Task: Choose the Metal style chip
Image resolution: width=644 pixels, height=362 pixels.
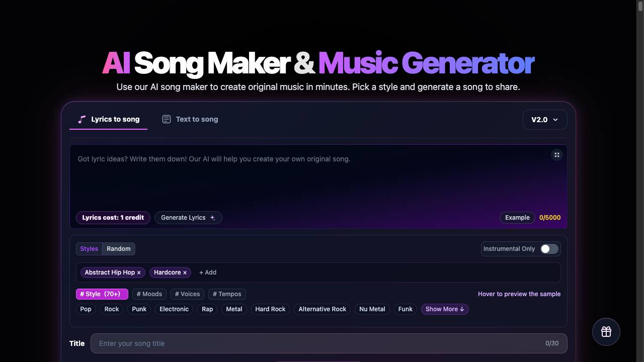Action: [234, 309]
